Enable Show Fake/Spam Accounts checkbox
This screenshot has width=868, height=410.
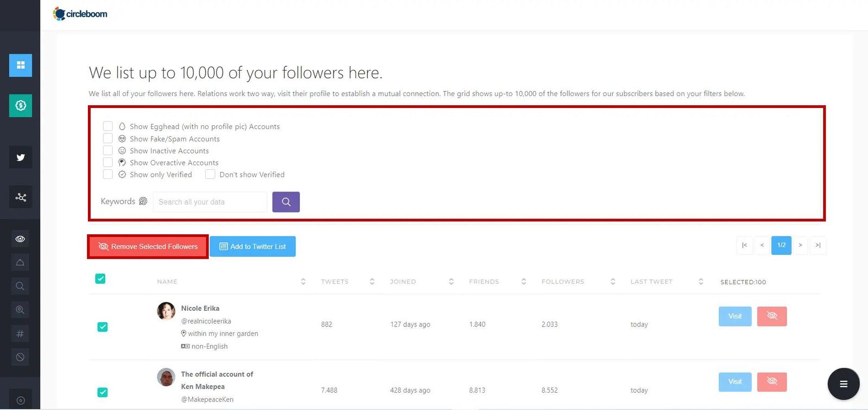108,138
